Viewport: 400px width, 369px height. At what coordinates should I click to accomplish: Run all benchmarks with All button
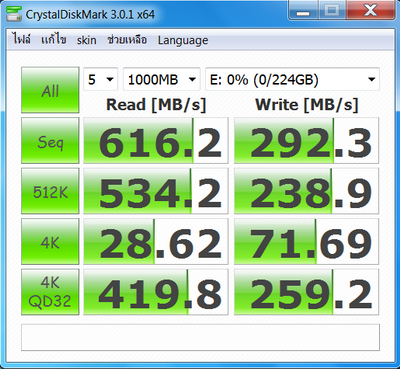pos(50,90)
